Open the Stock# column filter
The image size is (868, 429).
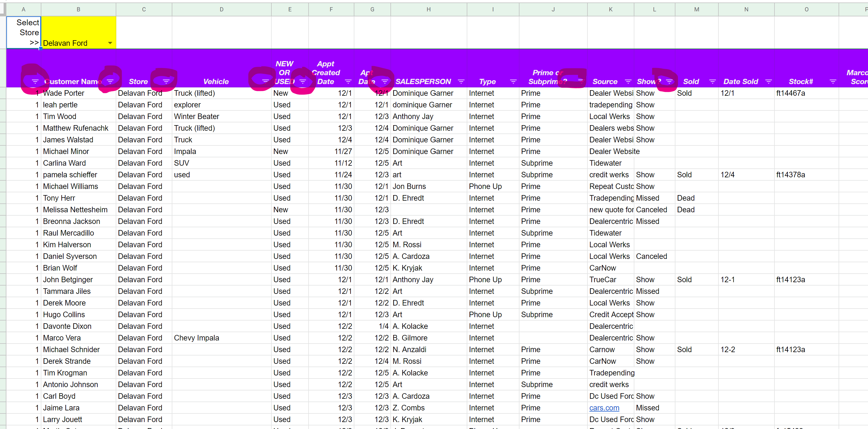click(x=833, y=81)
